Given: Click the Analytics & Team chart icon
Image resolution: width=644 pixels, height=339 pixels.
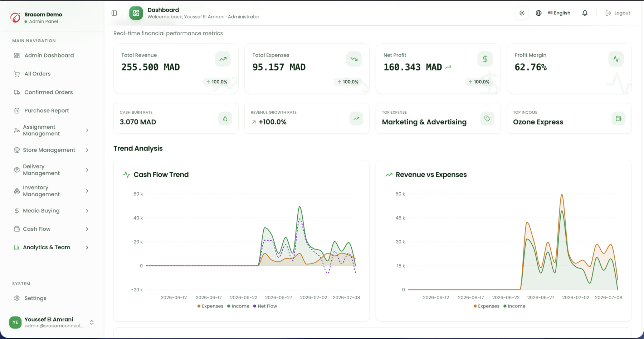Looking at the screenshot, I should (x=17, y=247).
